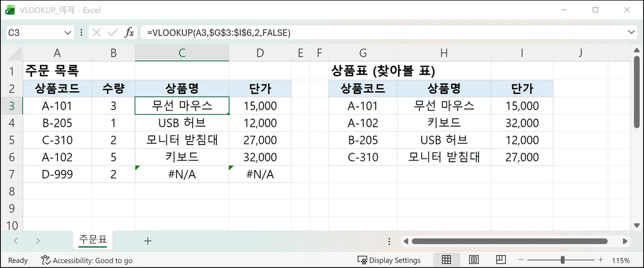The height and width of the screenshot is (268, 644).
Task: Select column H header
Action: pos(444,53)
